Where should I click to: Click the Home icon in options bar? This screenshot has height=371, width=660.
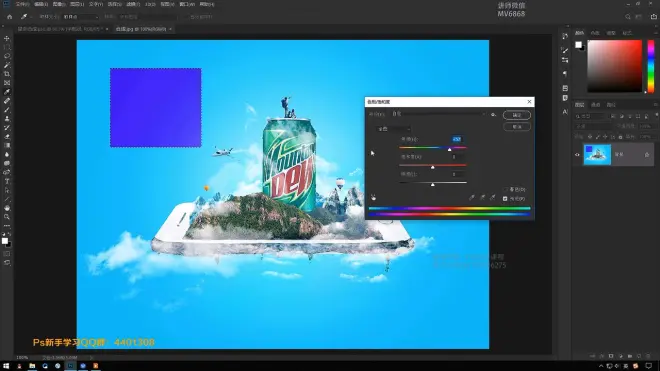(x=10, y=17)
